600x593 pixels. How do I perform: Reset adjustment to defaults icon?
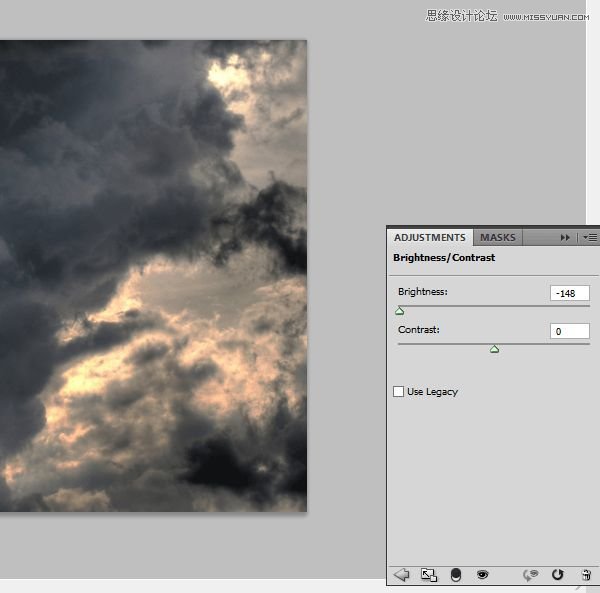(558, 574)
